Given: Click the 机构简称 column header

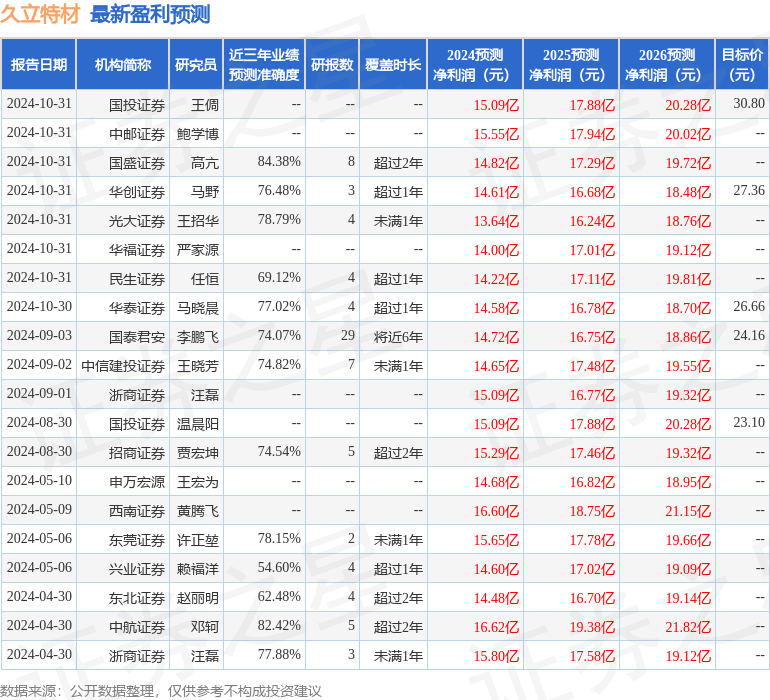Looking at the screenshot, I should 122,65.
